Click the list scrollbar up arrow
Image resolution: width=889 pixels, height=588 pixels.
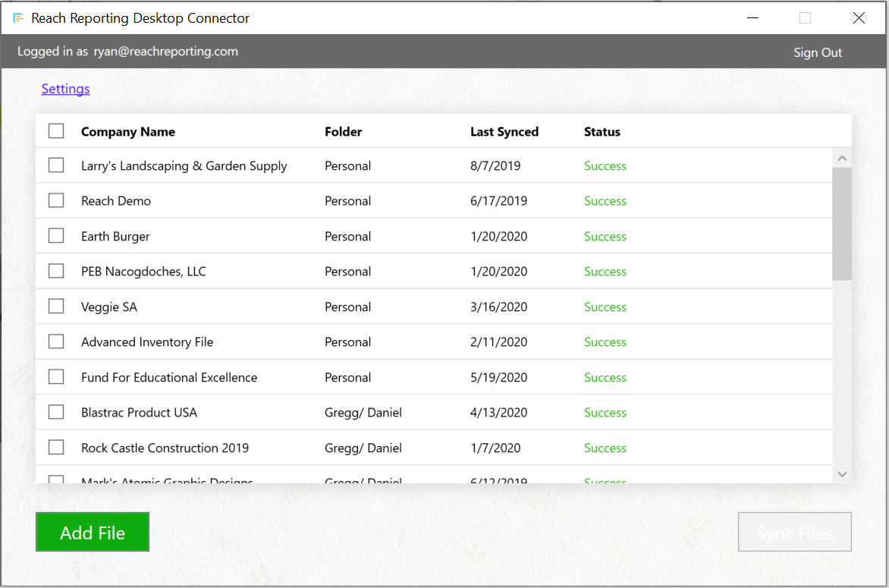842,159
